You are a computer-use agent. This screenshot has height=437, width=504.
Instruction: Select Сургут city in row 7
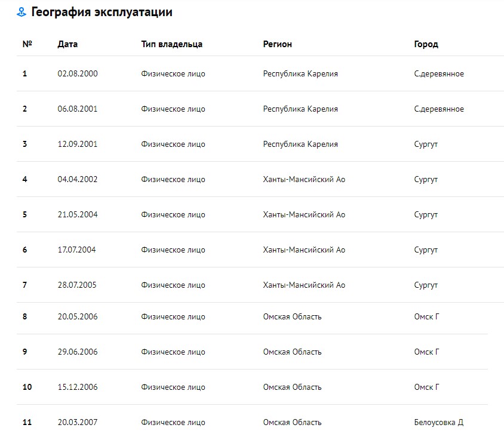tap(426, 285)
